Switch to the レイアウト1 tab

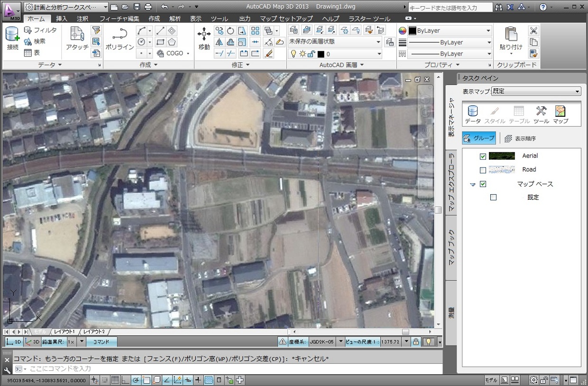[64, 331]
